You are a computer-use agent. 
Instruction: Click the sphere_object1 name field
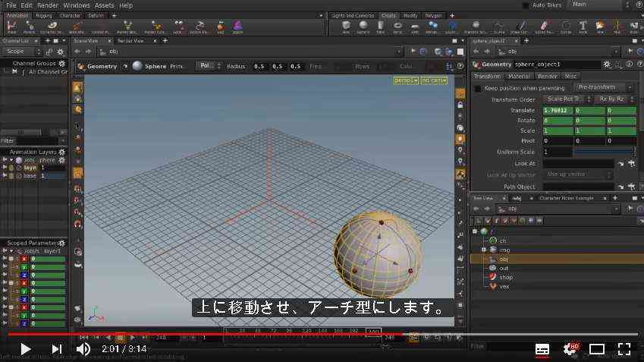[557, 65]
